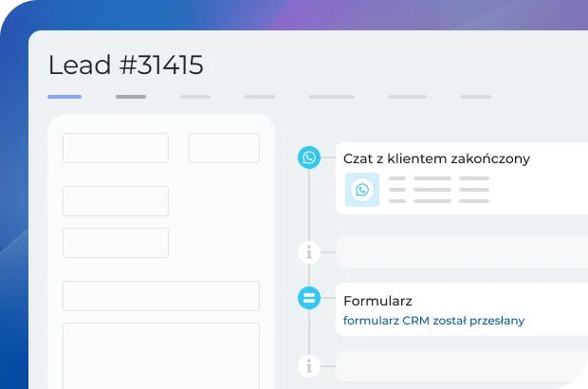
Task: Open the empty timeline card beside the first info icon
Action: click(462, 252)
